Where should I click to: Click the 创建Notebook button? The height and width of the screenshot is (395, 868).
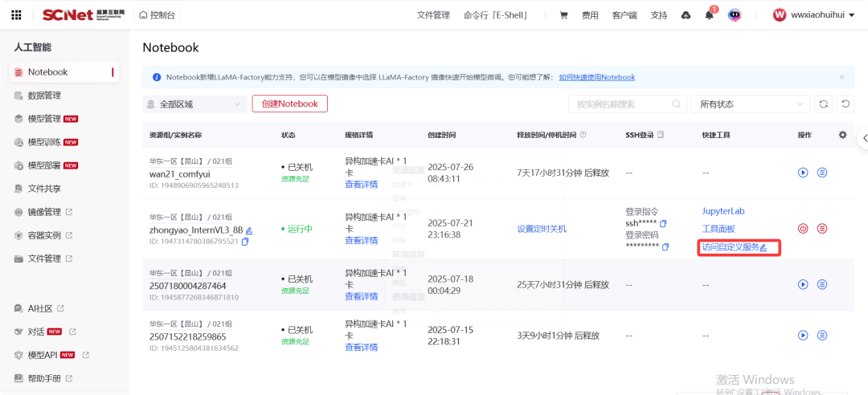click(289, 104)
